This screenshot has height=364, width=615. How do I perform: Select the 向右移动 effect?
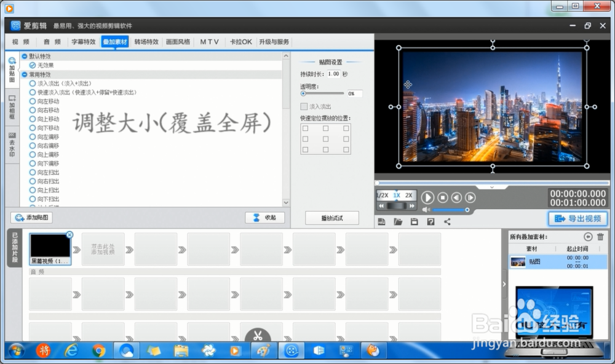pos(44,110)
